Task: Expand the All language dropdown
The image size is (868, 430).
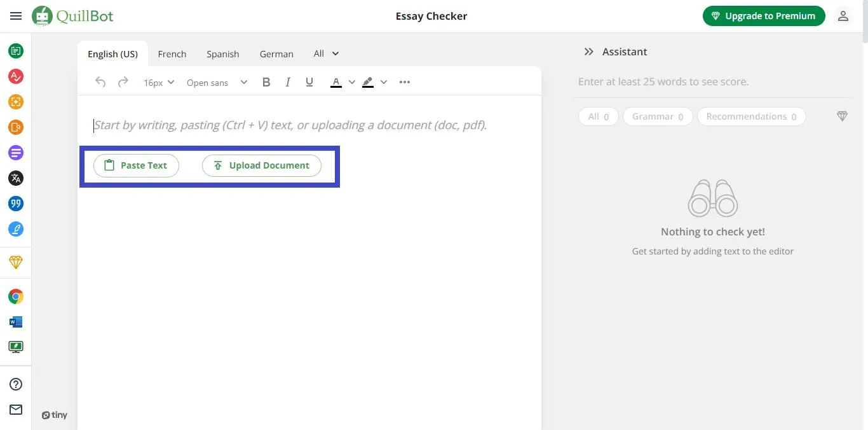Action: pyautogui.click(x=325, y=53)
